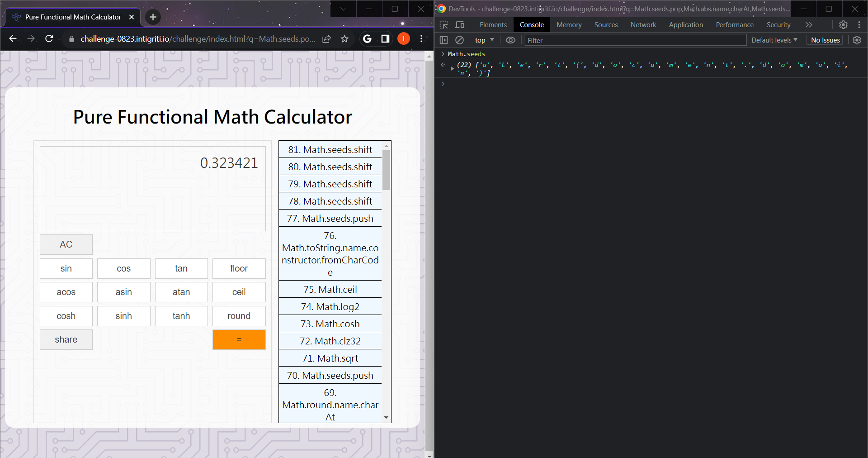Click the console Filter input field

click(x=635, y=40)
